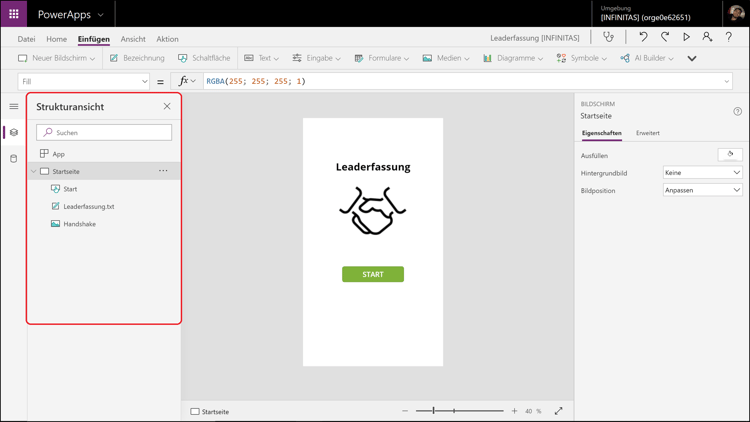This screenshot has width=750, height=422.
Task: Preview the app with play icon
Action: pyautogui.click(x=686, y=37)
